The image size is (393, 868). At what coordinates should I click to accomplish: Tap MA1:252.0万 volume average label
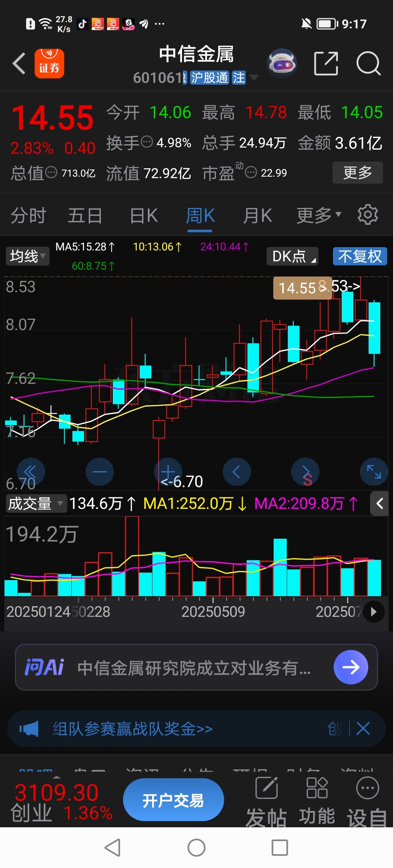pos(195,503)
